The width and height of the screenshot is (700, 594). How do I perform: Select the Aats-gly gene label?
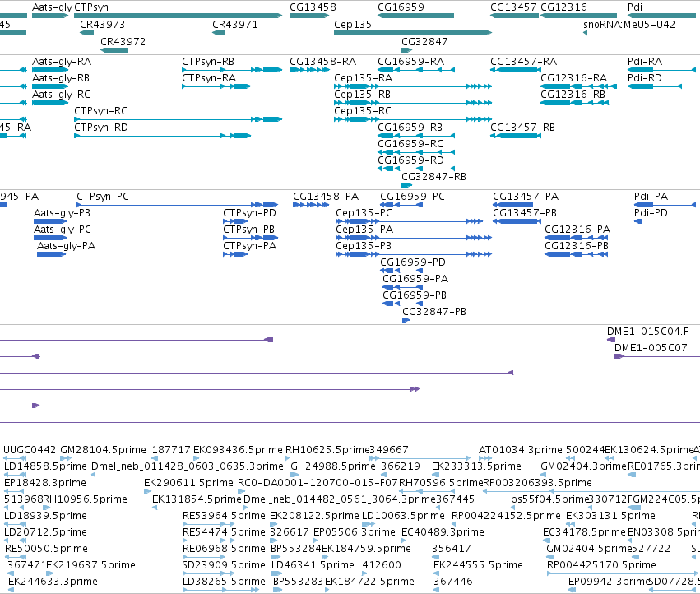coord(52,7)
